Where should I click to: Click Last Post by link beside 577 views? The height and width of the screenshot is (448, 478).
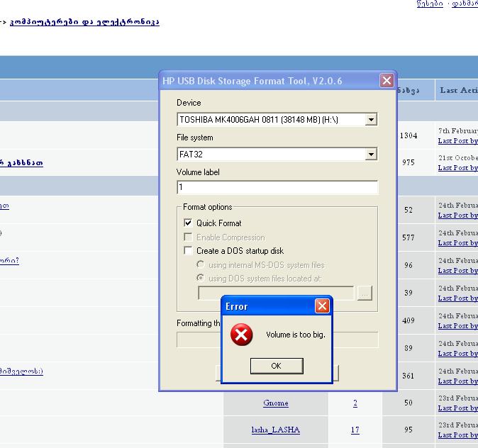coord(458,243)
